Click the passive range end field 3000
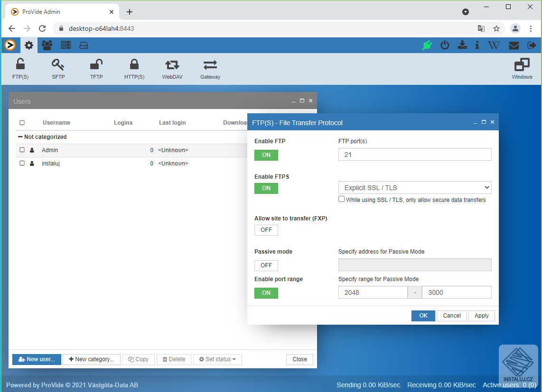 (x=457, y=292)
